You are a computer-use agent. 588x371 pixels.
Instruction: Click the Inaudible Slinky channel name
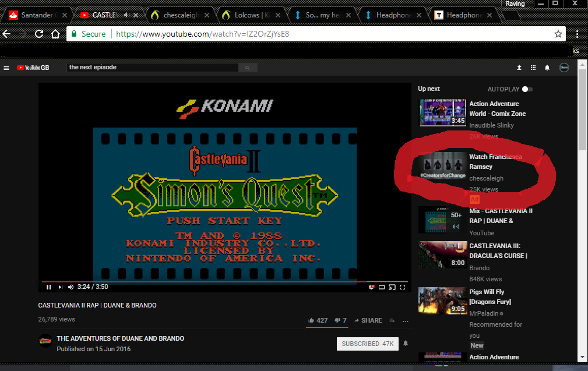[x=491, y=125]
